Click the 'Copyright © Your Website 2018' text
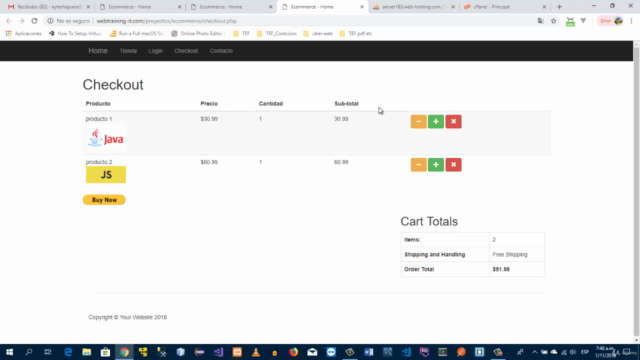The image size is (640, 360). [127, 317]
